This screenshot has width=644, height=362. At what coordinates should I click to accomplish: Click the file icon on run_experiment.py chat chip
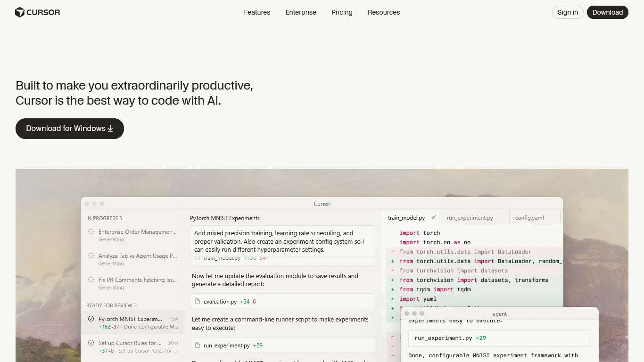tap(198, 345)
